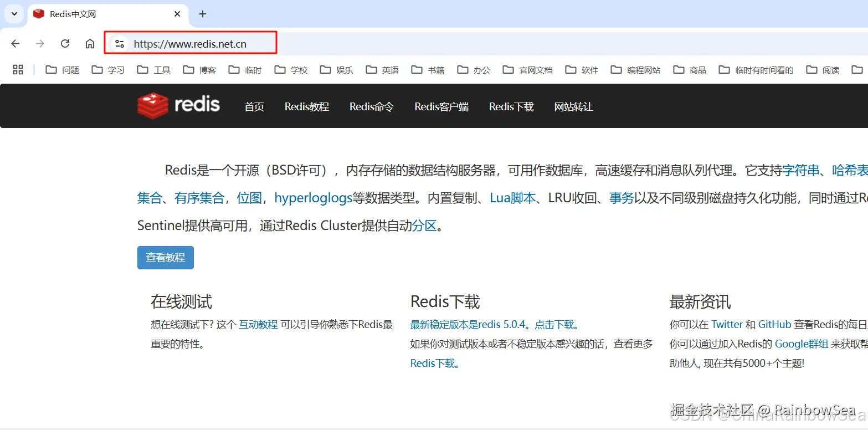This screenshot has height=430, width=868.
Task: Click the browser forward arrow
Action: pos(40,44)
